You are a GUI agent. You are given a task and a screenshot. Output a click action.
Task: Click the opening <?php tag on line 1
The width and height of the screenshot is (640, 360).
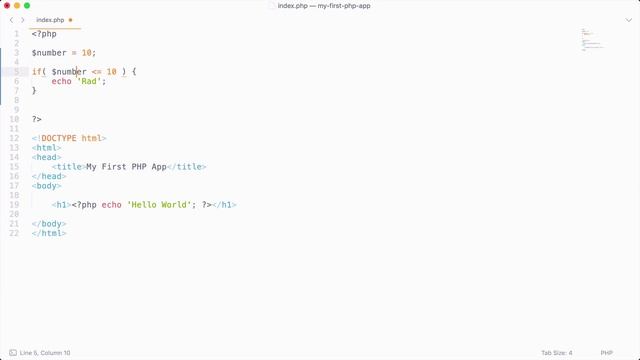click(44, 34)
